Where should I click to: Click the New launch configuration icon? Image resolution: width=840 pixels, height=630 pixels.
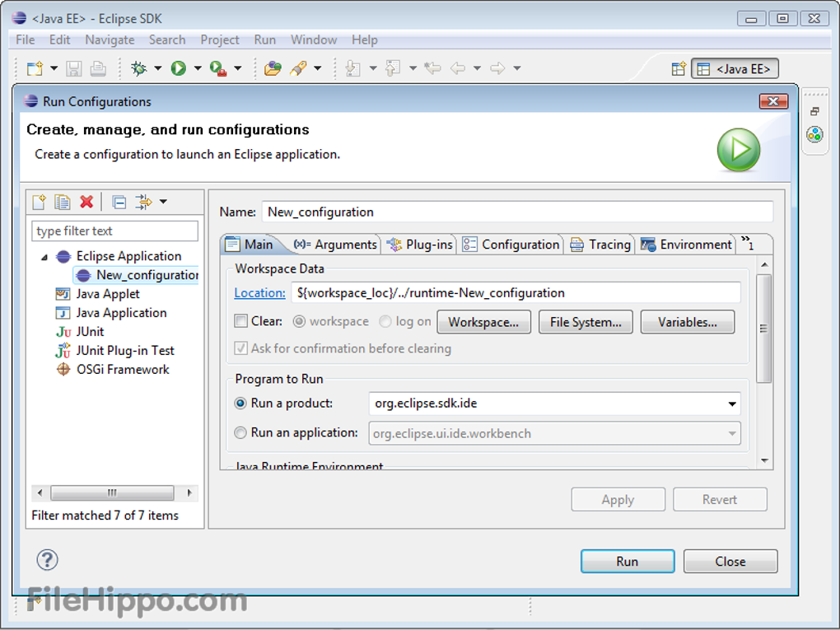point(38,202)
